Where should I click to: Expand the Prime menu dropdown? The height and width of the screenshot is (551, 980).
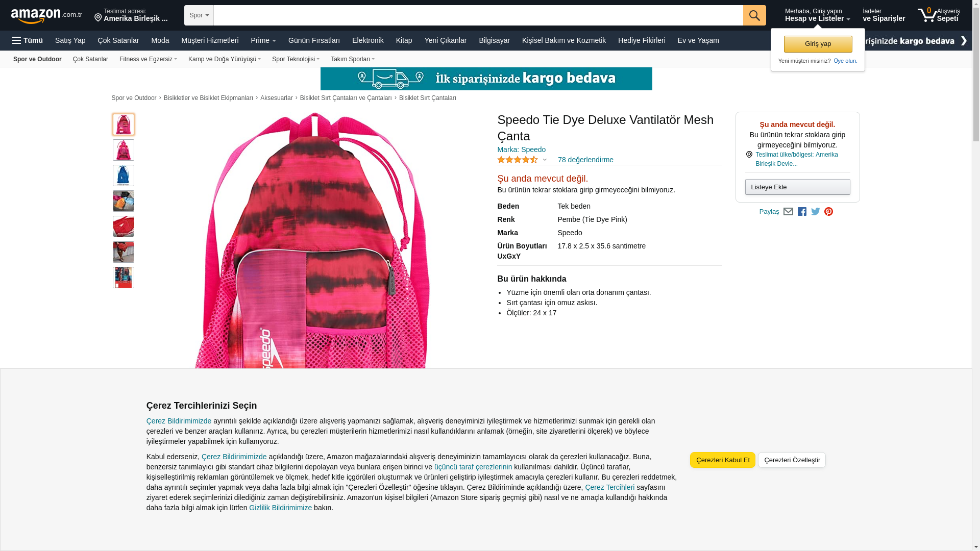263,40
